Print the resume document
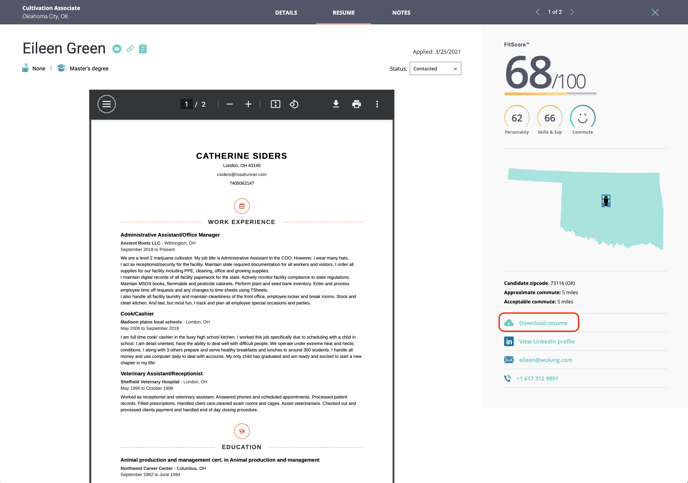Image resolution: width=688 pixels, height=483 pixels. click(x=356, y=104)
